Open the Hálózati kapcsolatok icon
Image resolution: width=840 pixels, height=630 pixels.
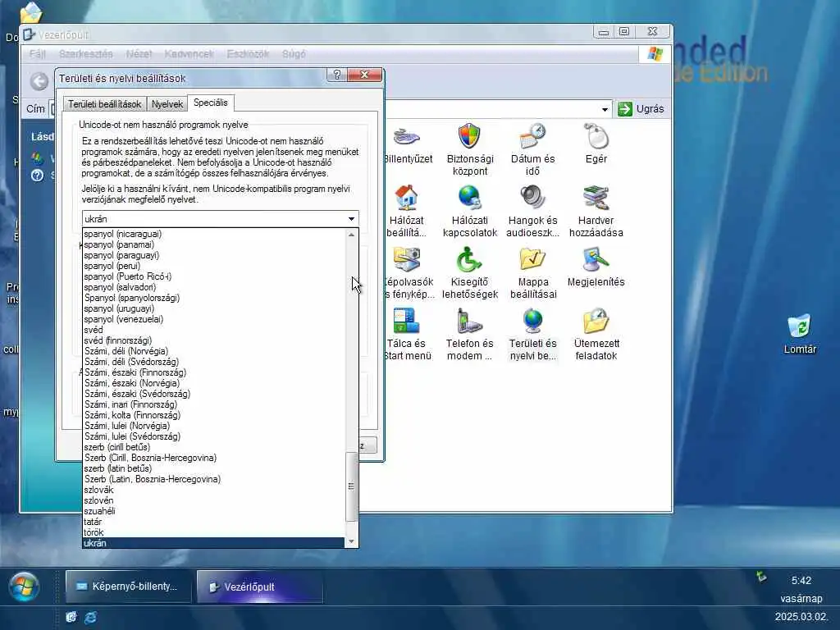[x=469, y=211]
